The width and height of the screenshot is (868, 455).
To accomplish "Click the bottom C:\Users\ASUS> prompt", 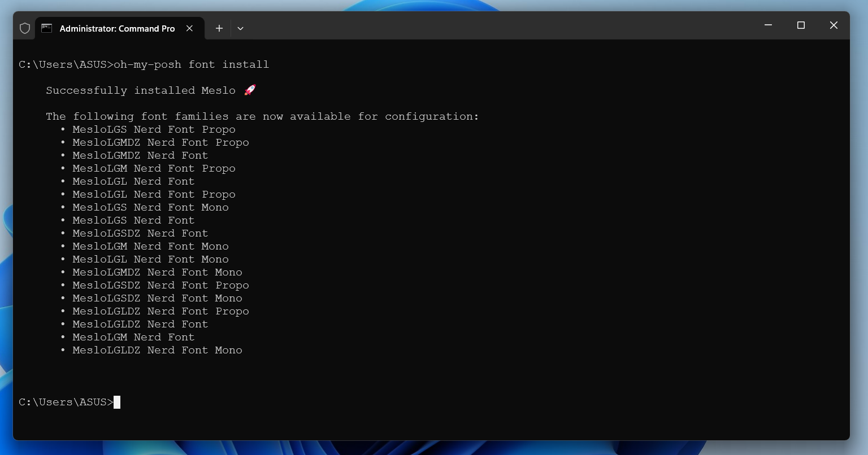I will point(66,402).
